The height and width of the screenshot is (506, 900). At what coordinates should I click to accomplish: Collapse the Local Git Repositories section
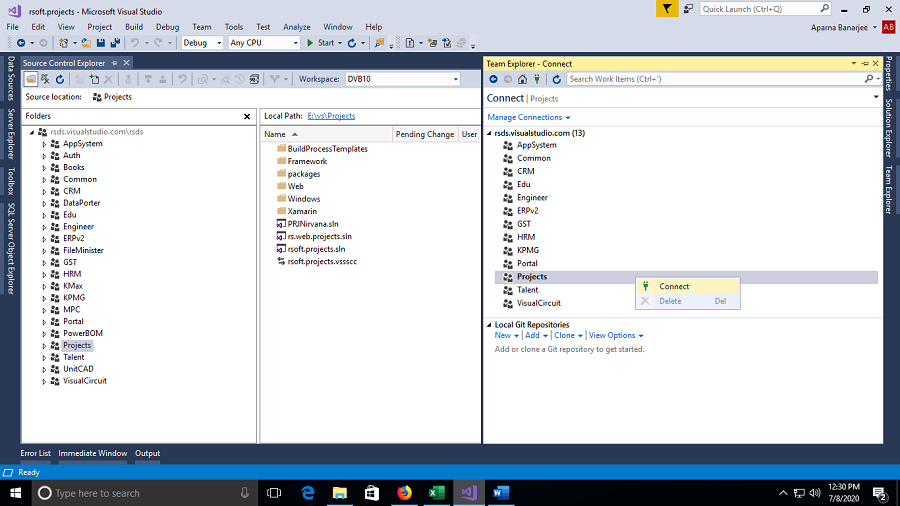[490, 325]
